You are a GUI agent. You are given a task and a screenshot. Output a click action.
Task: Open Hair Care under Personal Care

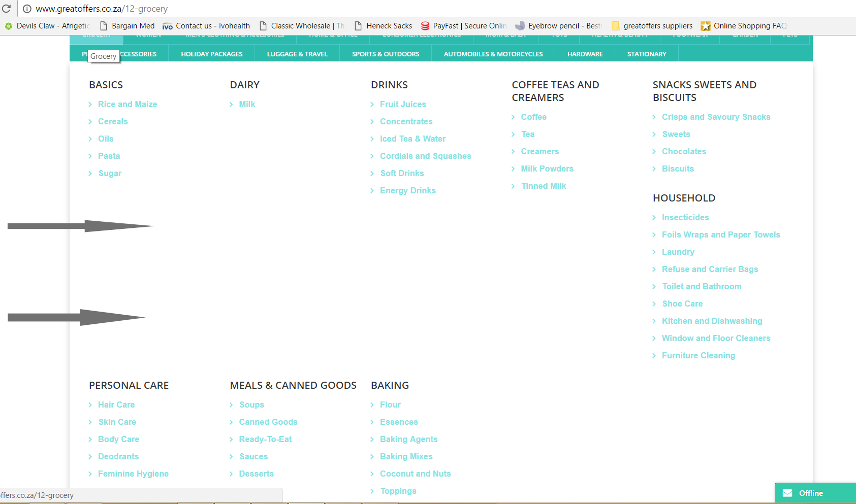pos(116,405)
